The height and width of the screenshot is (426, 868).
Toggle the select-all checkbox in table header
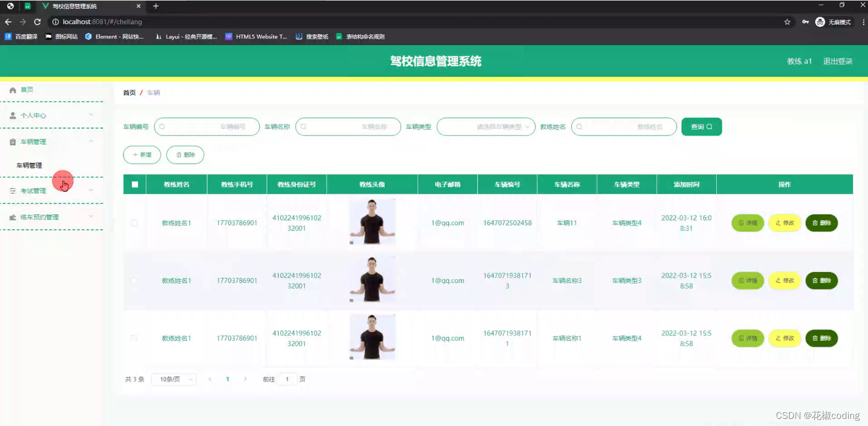(x=135, y=185)
